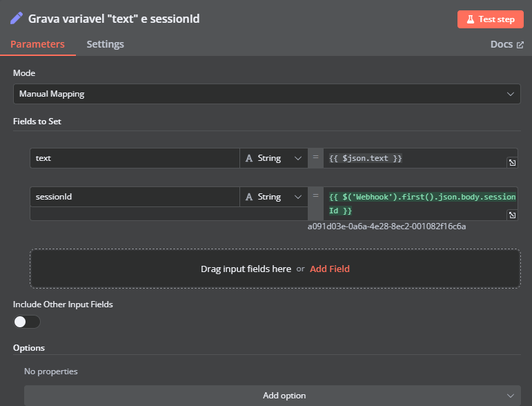
Task: Select the Parameters tab
Action: pyautogui.click(x=37, y=44)
